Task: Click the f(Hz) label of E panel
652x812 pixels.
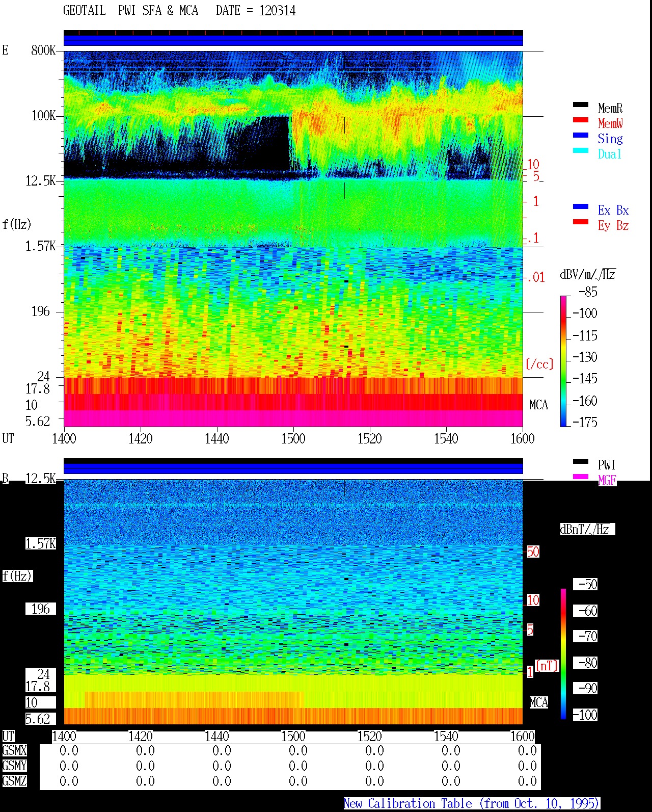Action: click(17, 224)
